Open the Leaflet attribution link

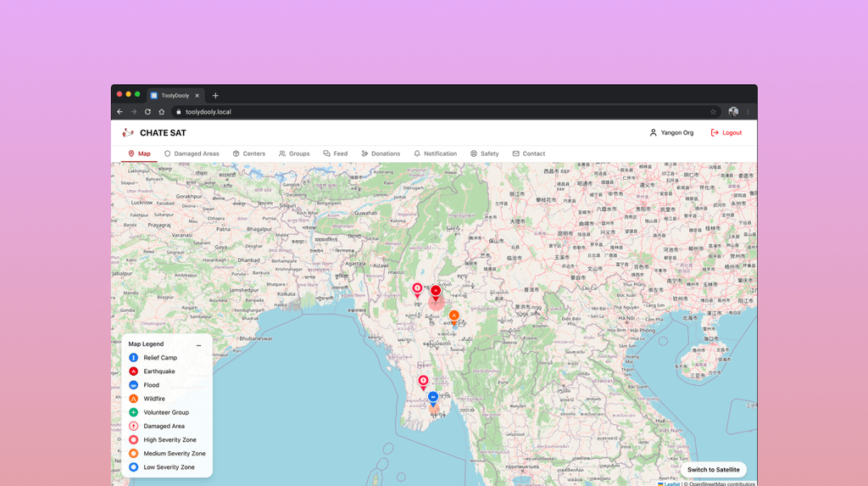(x=671, y=483)
